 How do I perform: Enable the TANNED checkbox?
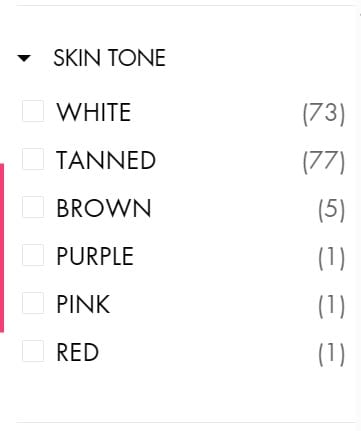tap(33, 159)
